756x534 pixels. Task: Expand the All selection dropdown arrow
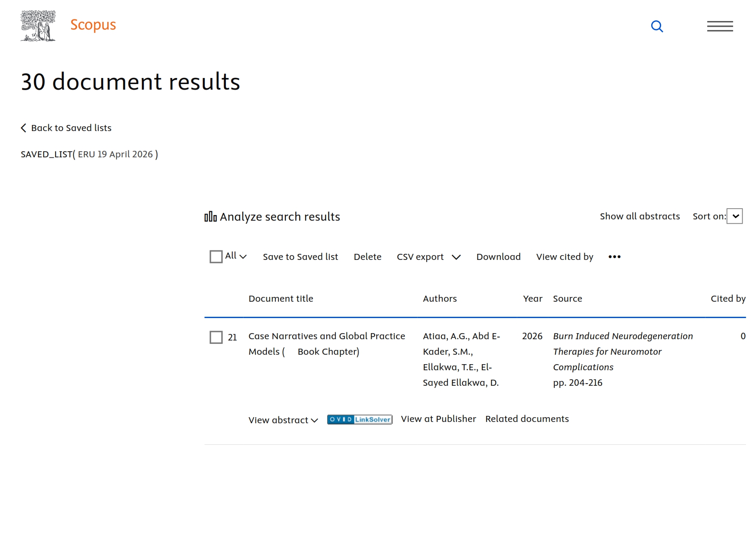pos(243,256)
